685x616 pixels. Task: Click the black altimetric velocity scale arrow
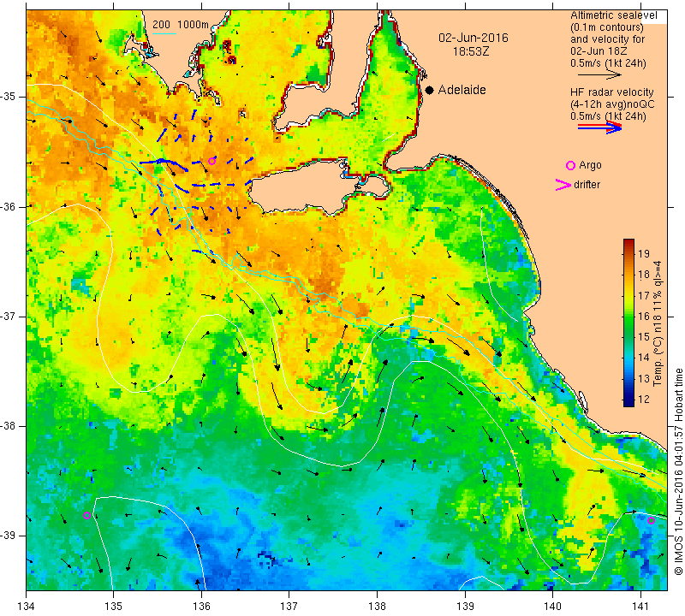[599, 75]
